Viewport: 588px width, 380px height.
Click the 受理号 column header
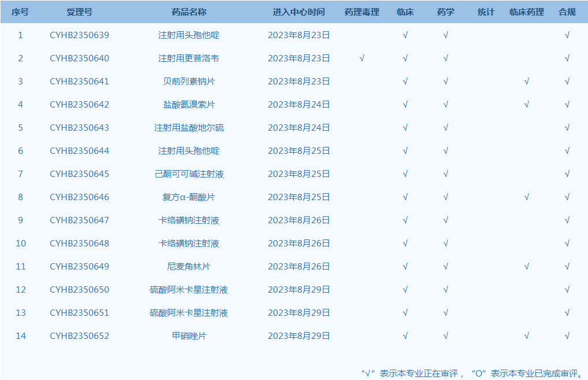(x=80, y=12)
